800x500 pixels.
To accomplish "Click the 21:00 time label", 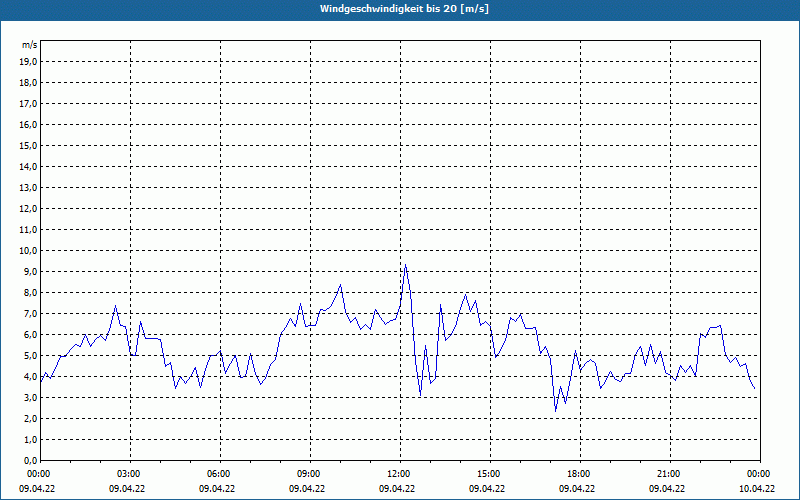I will 670,474.
